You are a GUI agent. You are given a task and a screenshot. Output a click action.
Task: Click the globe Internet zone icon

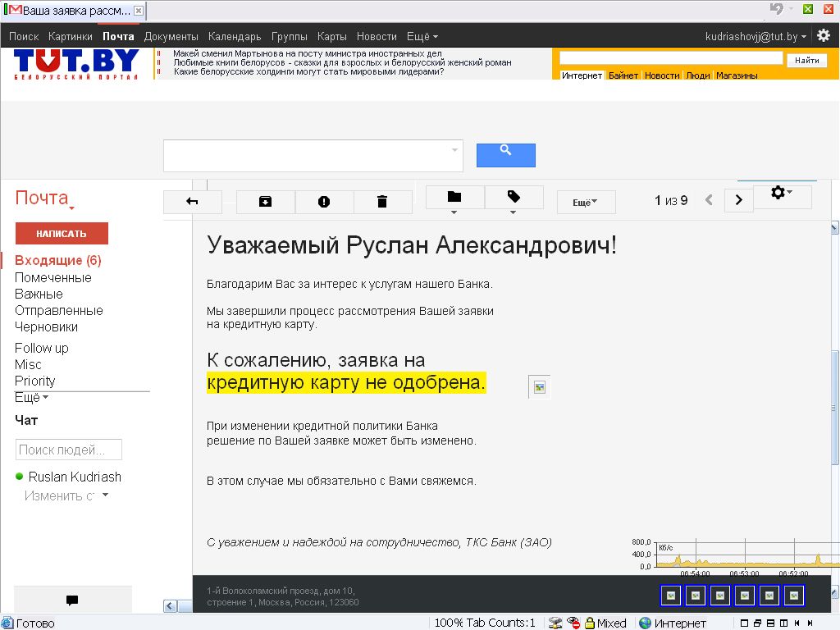646,623
